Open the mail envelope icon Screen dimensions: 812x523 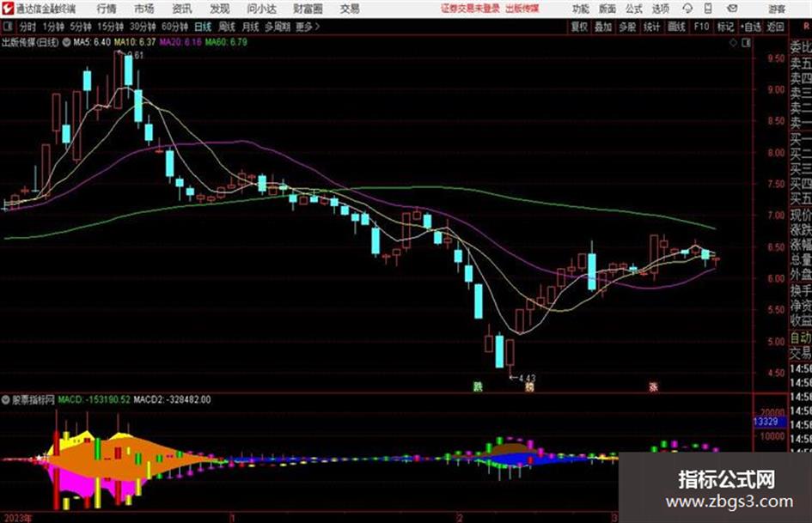(x=732, y=9)
